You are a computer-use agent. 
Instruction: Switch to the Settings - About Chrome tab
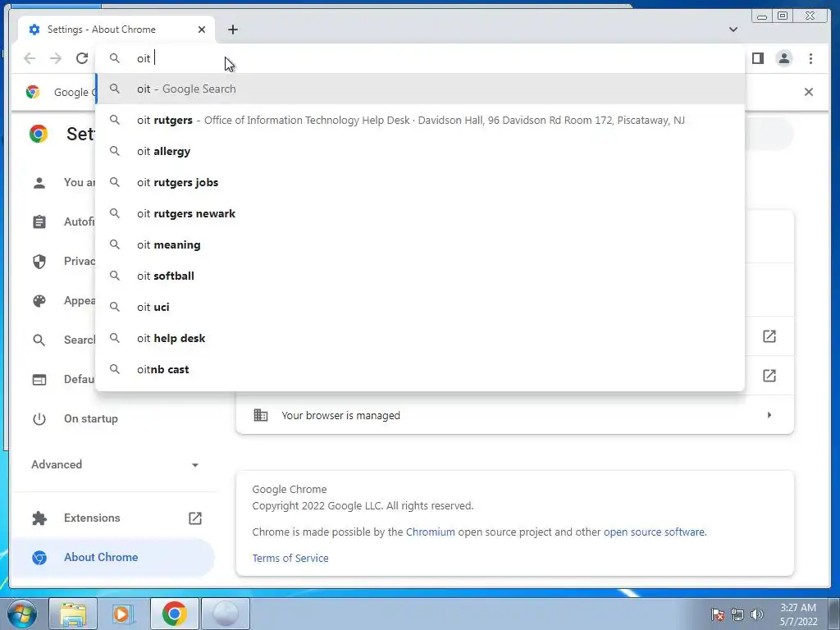coord(116,30)
